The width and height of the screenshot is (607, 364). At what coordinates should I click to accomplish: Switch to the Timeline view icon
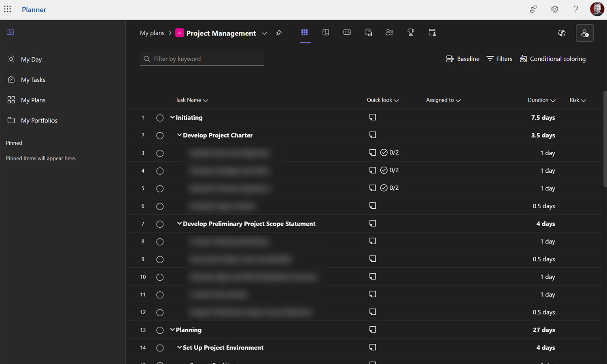point(347,32)
